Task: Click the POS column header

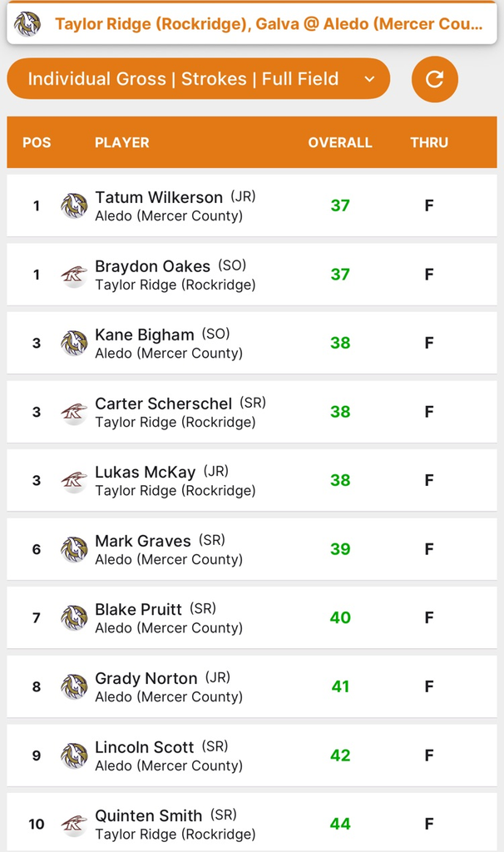Action: [37, 142]
